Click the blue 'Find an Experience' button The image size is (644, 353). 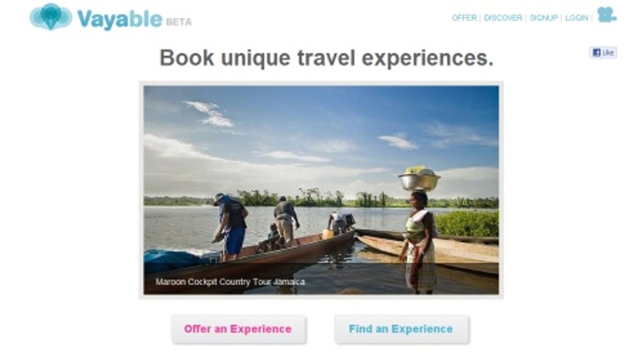[401, 329]
